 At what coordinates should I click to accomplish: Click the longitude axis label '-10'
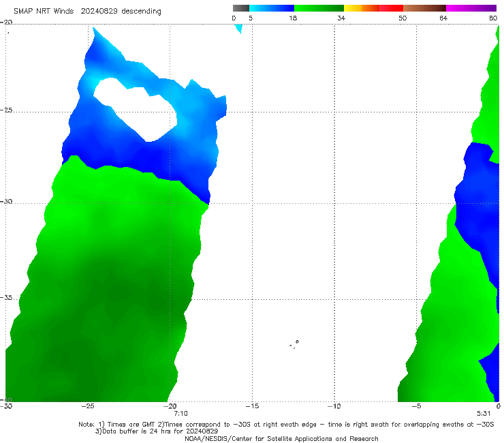point(334,406)
